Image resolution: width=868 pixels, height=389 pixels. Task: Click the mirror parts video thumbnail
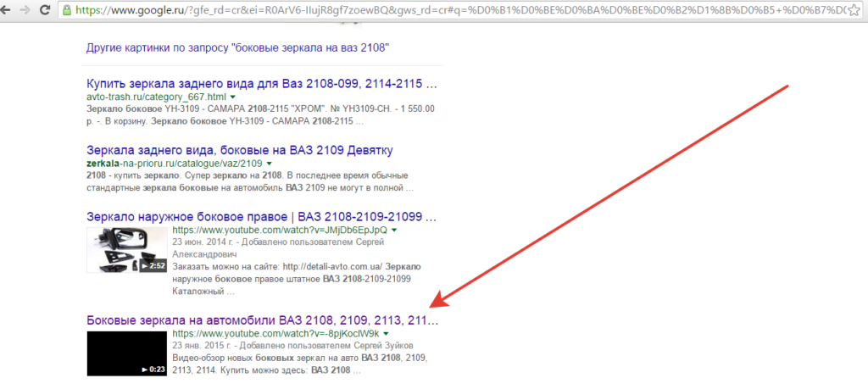tap(125, 249)
